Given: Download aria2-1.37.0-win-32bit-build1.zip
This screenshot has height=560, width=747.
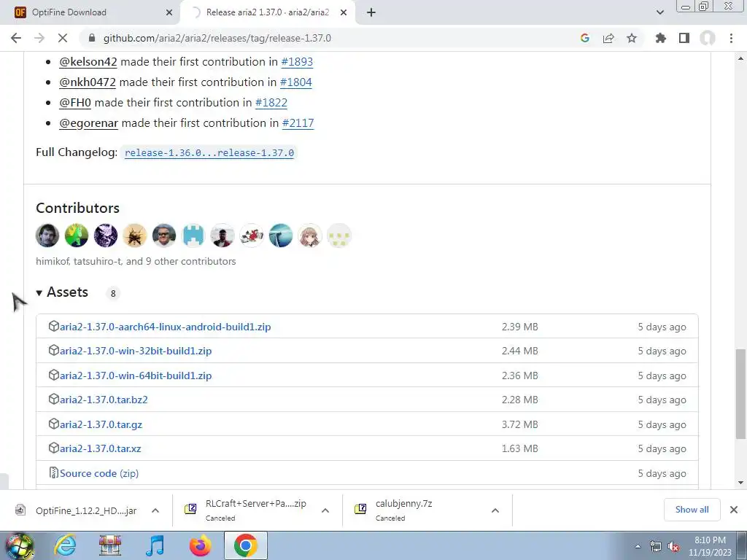Looking at the screenshot, I should (136, 351).
